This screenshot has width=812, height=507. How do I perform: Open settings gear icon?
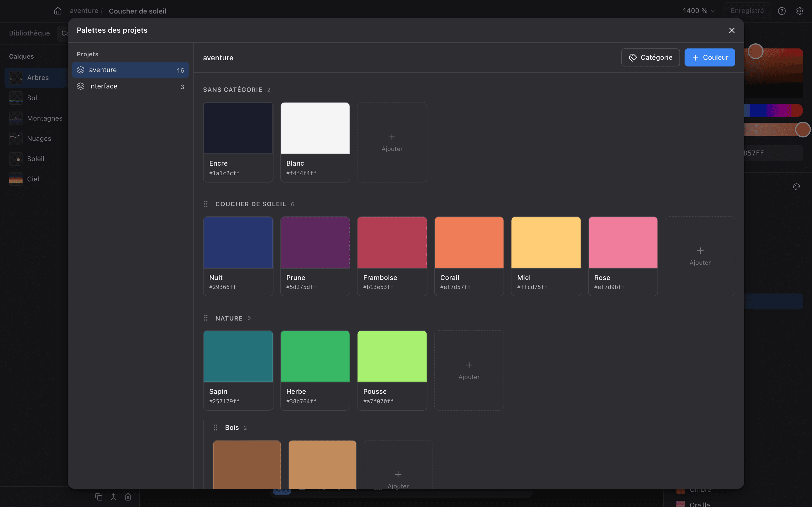[x=800, y=11]
